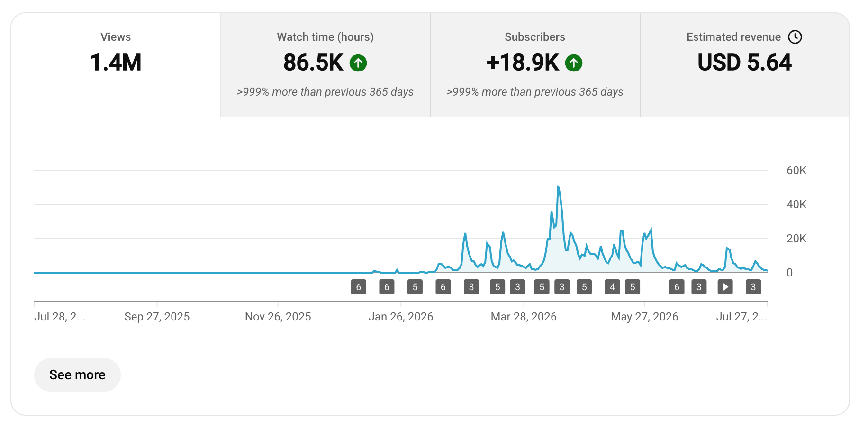Click the USD 5.64 revenue value
Viewport: 868px width, 427px height.
745,62
